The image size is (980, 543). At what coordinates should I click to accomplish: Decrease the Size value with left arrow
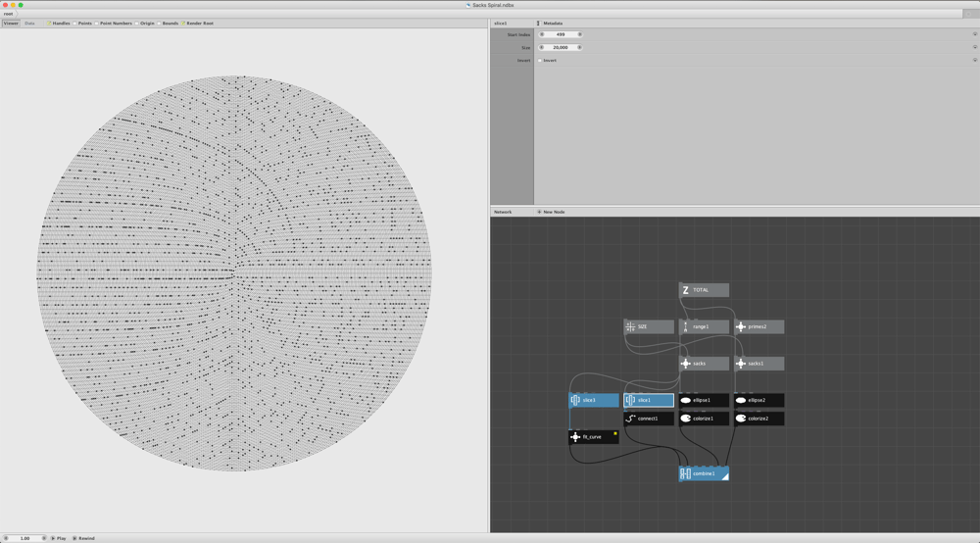click(x=542, y=47)
